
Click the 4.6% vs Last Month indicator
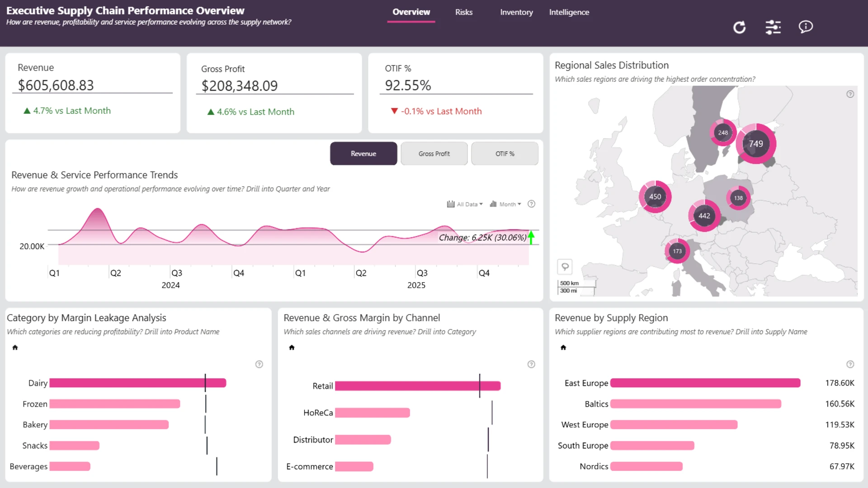click(x=251, y=112)
